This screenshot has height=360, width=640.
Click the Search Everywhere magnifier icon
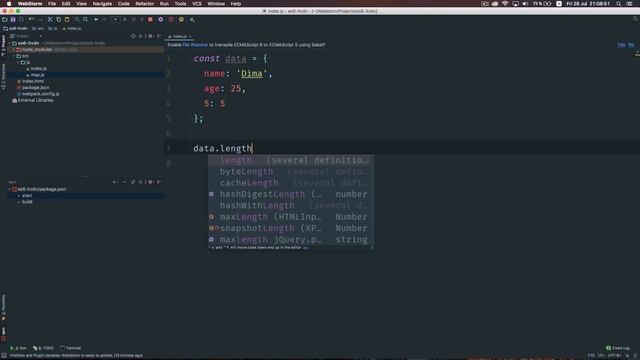click(x=636, y=19)
